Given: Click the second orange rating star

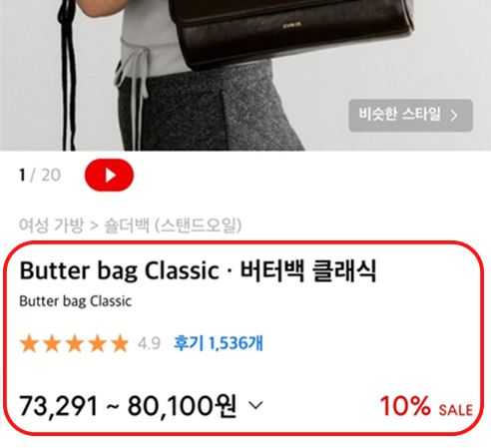Looking at the screenshot, I should pyautogui.click(x=52, y=343).
